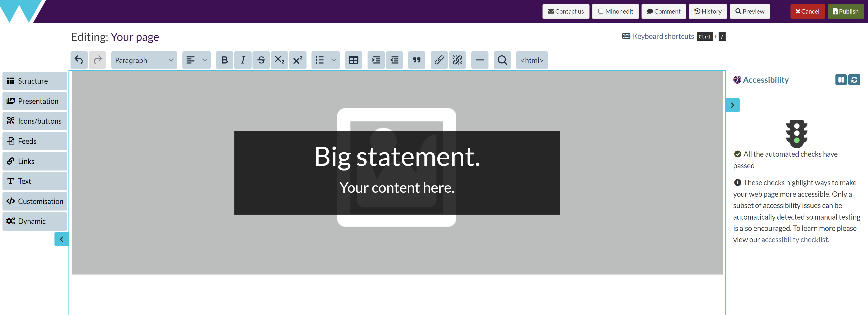Open the find and replace magnifier tool
Image resolution: width=868 pixels, height=315 pixels.
(x=502, y=60)
